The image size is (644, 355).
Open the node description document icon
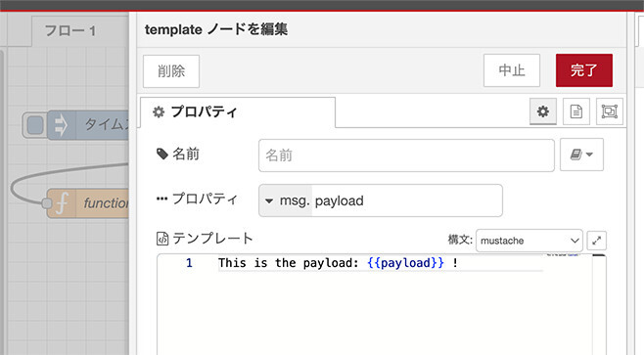point(576,111)
